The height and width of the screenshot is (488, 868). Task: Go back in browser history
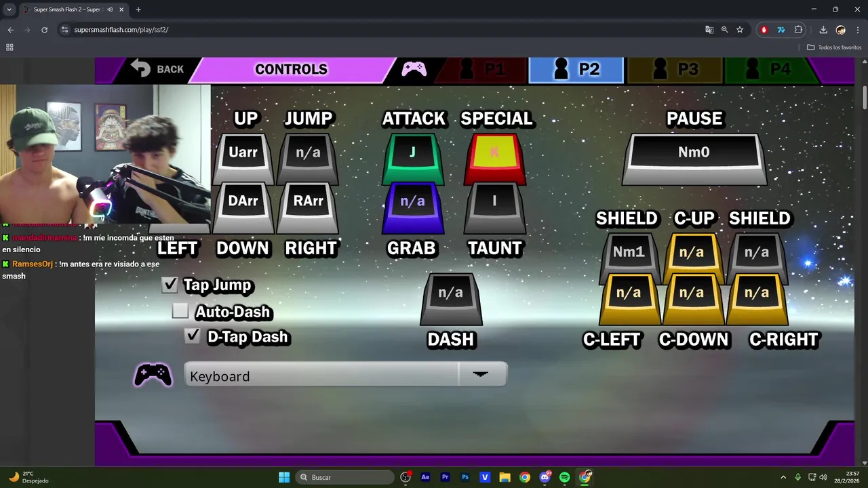tap(10, 30)
